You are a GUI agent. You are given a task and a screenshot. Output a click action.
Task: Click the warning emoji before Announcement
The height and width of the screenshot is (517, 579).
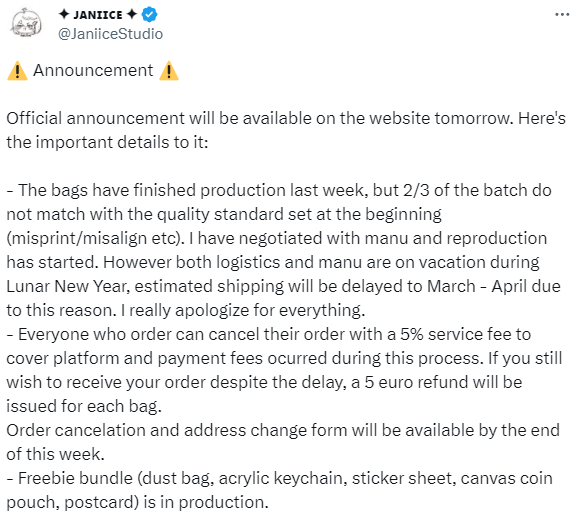17,71
